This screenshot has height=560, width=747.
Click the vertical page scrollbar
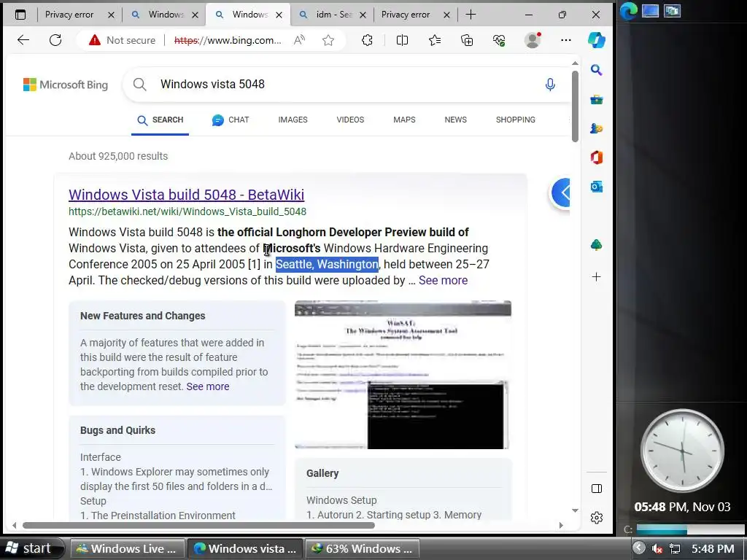click(575, 106)
